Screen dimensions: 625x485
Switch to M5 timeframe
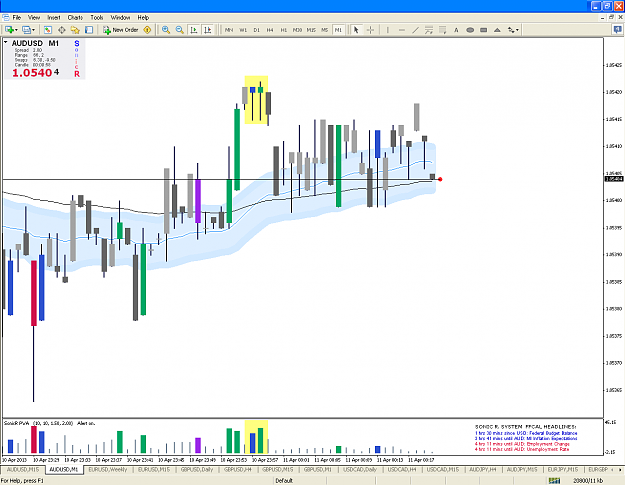pos(325,30)
